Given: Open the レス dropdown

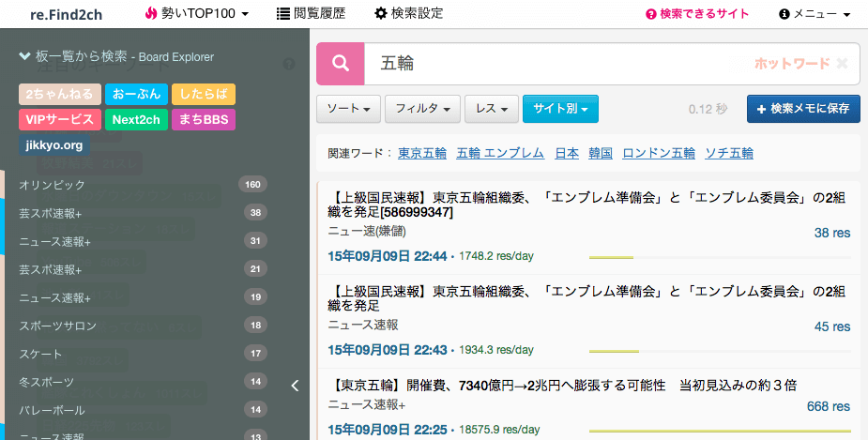Looking at the screenshot, I should 492,109.
